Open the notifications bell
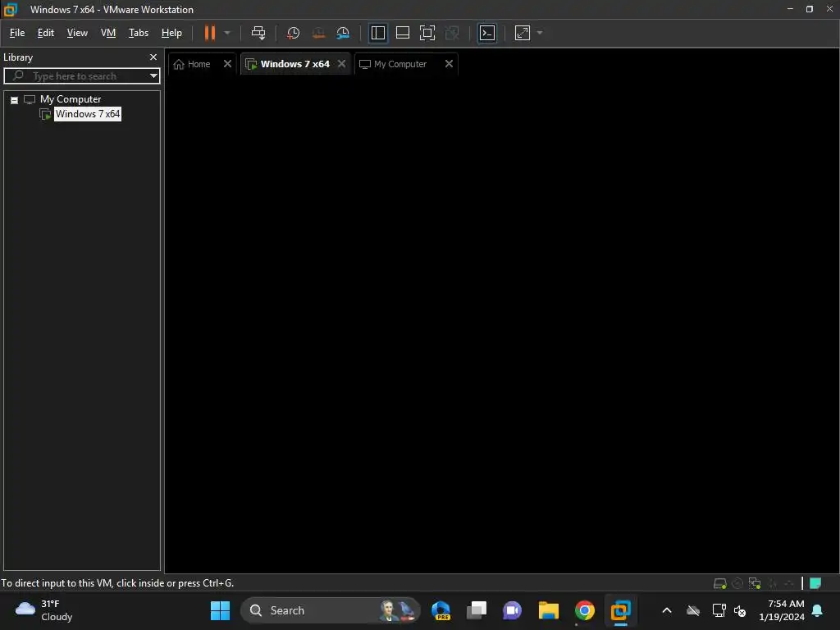This screenshot has height=630, width=840. [818, 610]
